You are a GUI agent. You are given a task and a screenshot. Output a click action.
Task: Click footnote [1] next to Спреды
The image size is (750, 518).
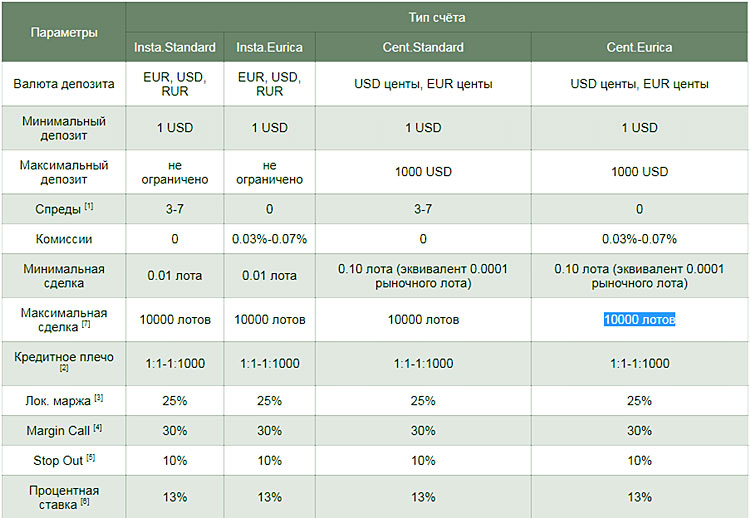tap(89, 207)
